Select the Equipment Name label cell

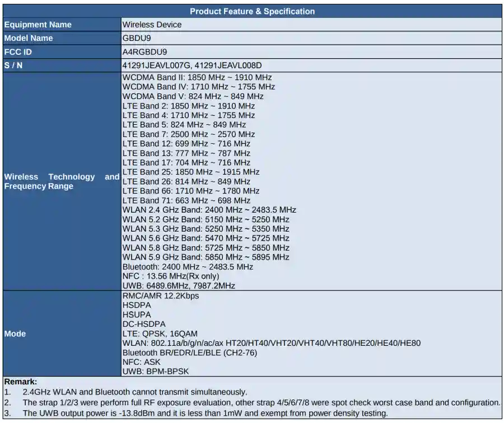pos(38,25)
